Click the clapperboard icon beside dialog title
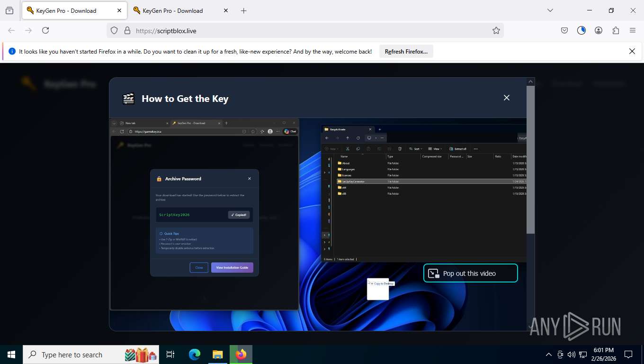Screen dimensions: 644x364 pyautogui.click(x=128, y=99)
